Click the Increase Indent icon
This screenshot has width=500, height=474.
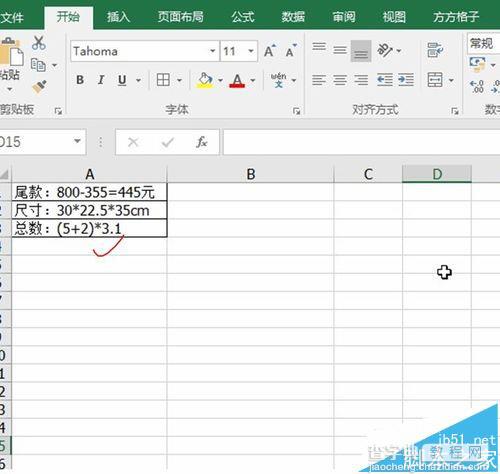(x=406, y=80)
